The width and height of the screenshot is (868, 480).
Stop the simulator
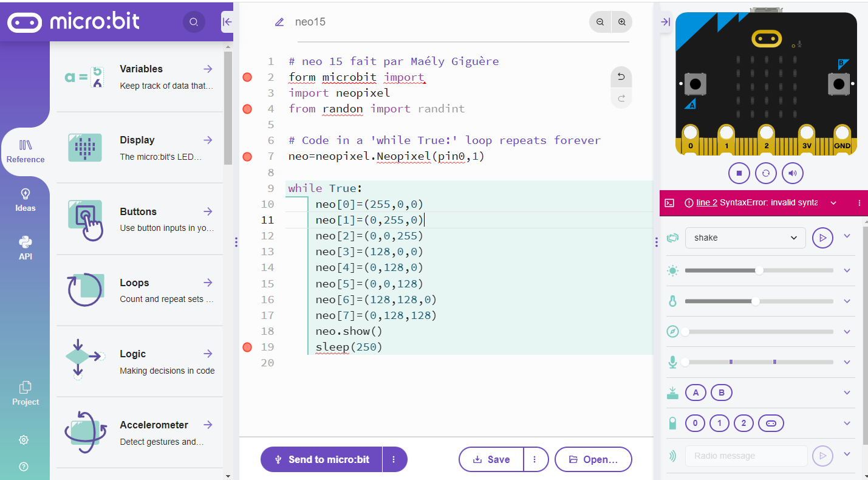coord(739,173)
